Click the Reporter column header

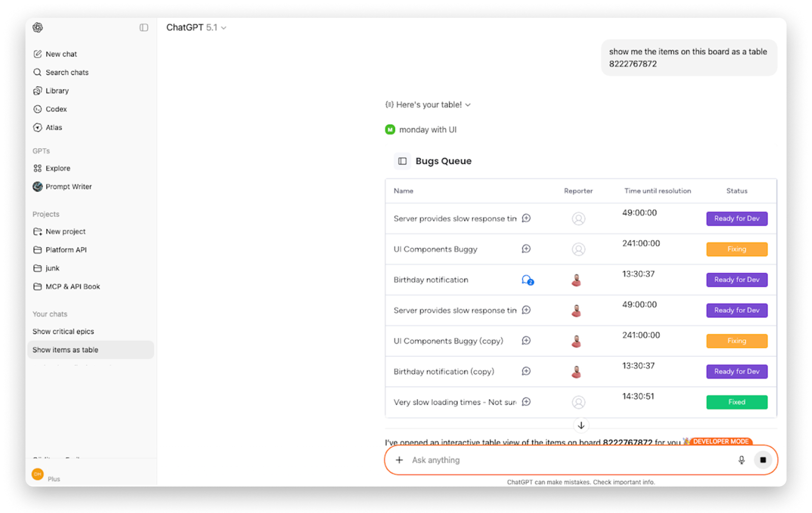click(578, 191)
